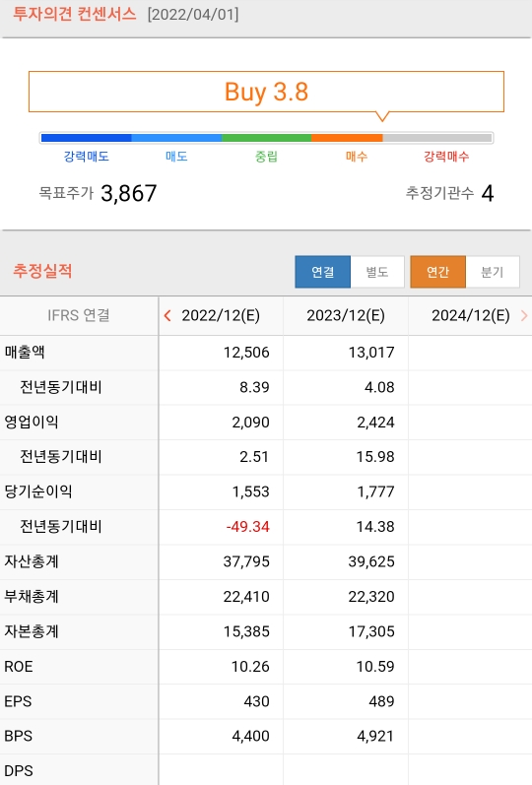
Task: Click the 강력매수 label
Action: [446, 157]
